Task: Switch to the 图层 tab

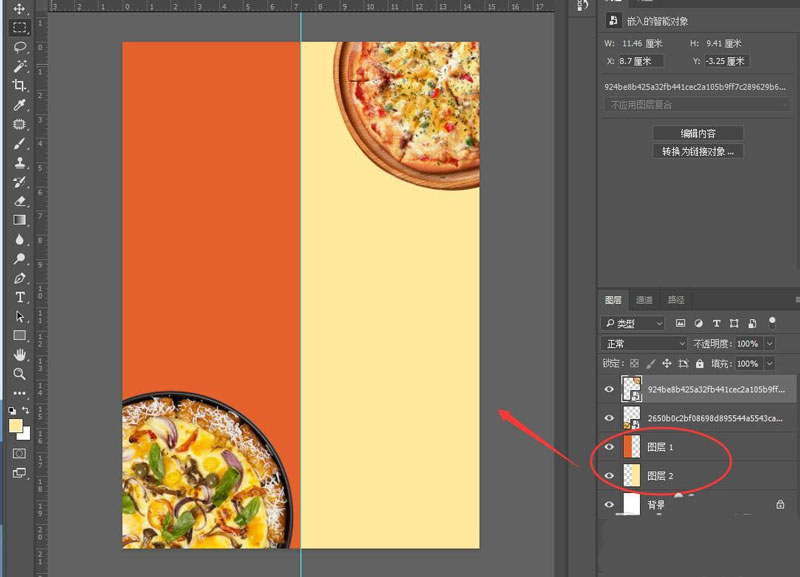Action: [613, 299]
